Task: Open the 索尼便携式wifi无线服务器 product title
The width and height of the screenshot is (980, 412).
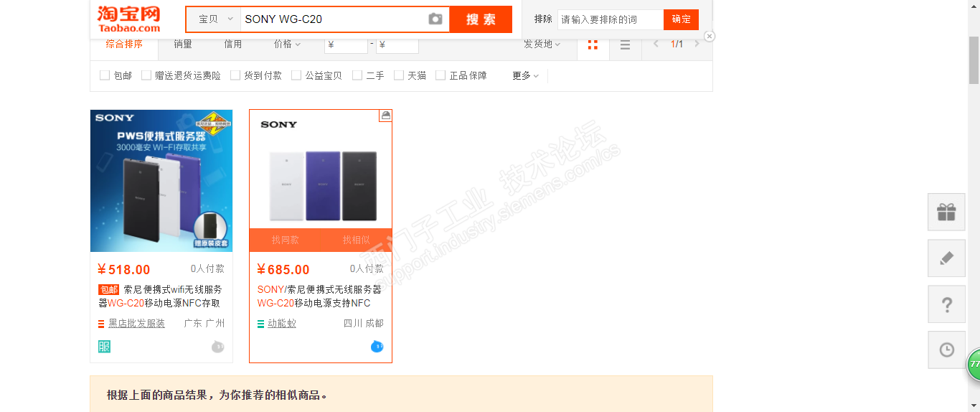Action: coord(161,296)
